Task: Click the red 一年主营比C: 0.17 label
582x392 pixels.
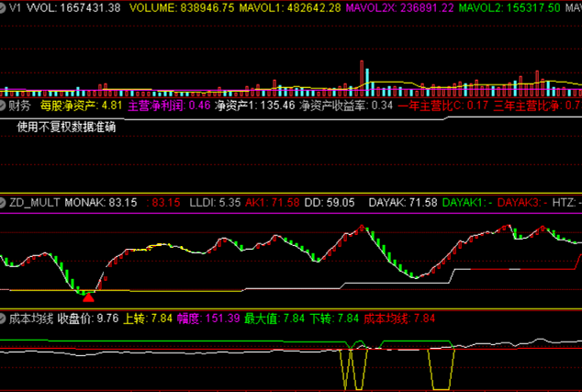Action: click(x=443, y=106)
